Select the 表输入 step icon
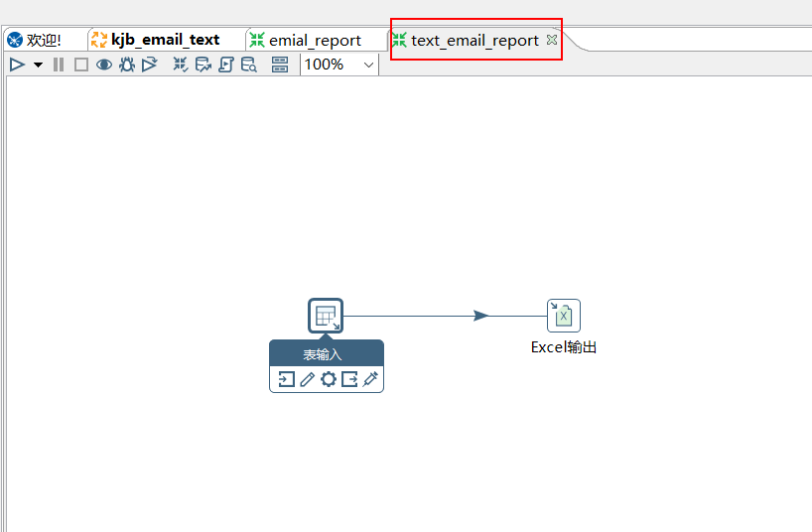Screen dimensions: 812x532 (326, 316)
